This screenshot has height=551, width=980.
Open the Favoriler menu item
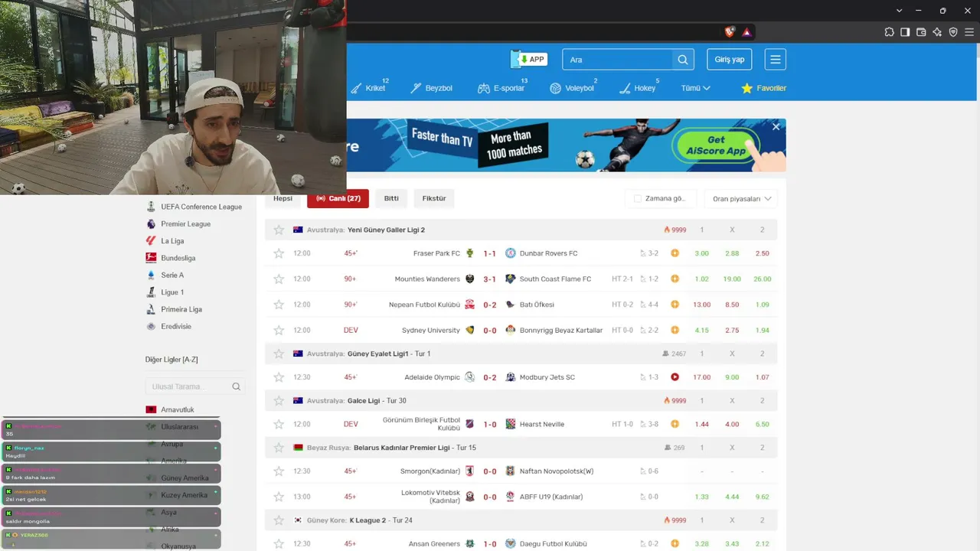coord(763,88)
